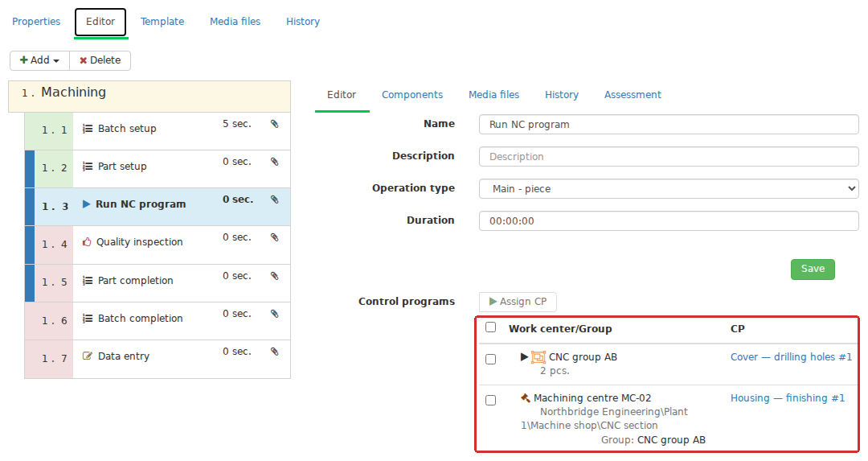Click the Assign CP button

(518, 302)
